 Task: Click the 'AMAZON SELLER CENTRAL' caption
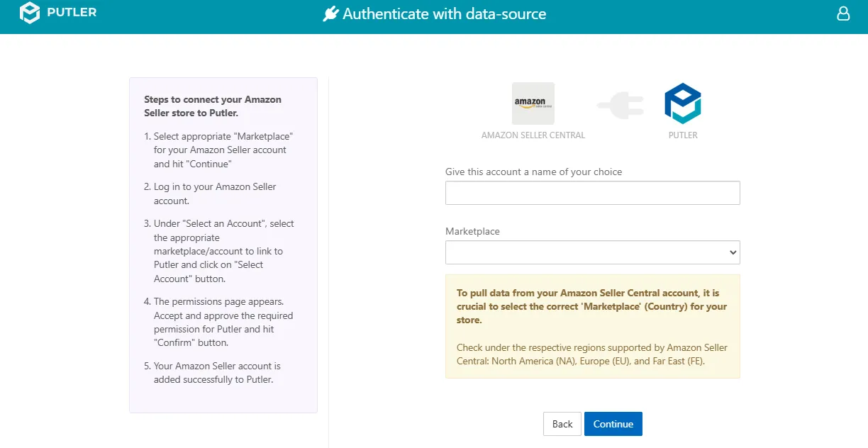pyautogui.click(x=533, y=135)
